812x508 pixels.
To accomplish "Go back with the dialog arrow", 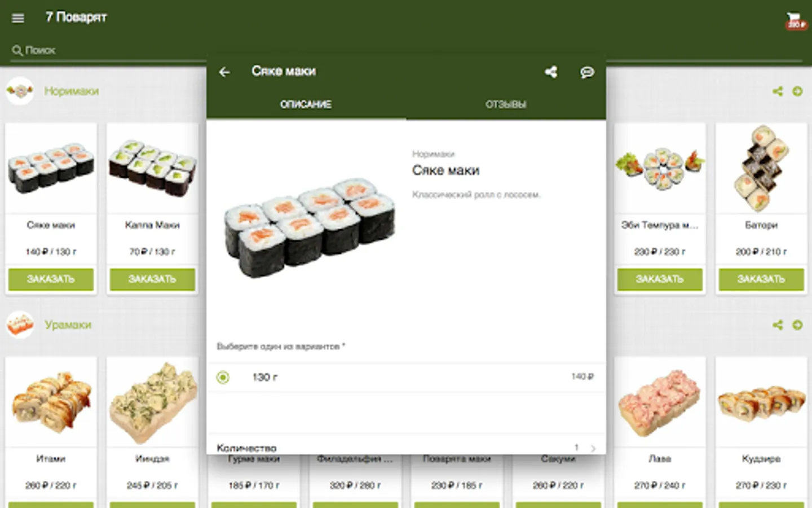I will pos(224,72).
